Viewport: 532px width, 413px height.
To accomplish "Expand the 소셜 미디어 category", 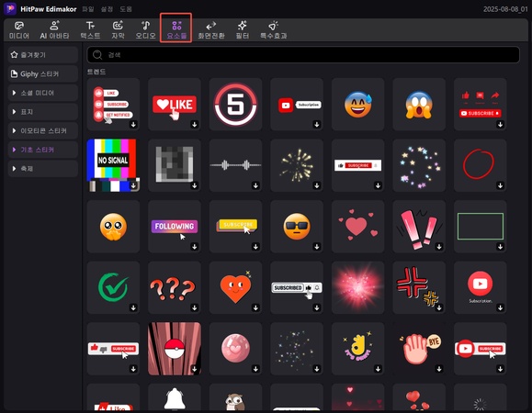I will tap(43, 93).
